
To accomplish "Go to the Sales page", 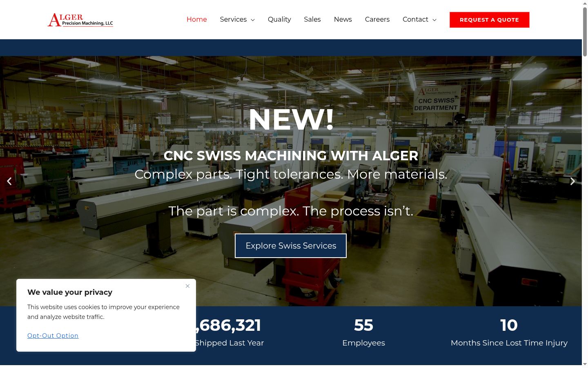I will pyautogui.click(x=312, y=19).
